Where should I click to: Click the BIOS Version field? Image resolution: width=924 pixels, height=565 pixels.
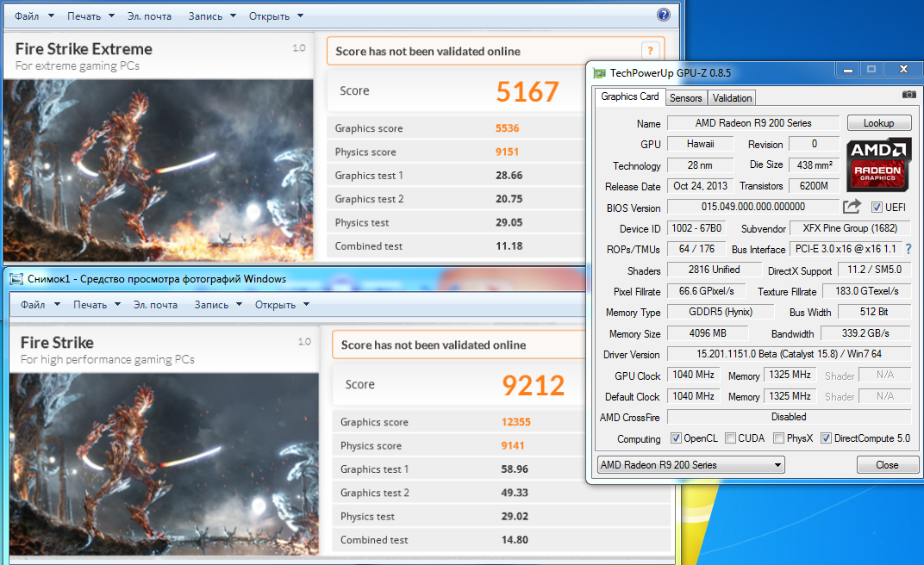click(753, 207)
